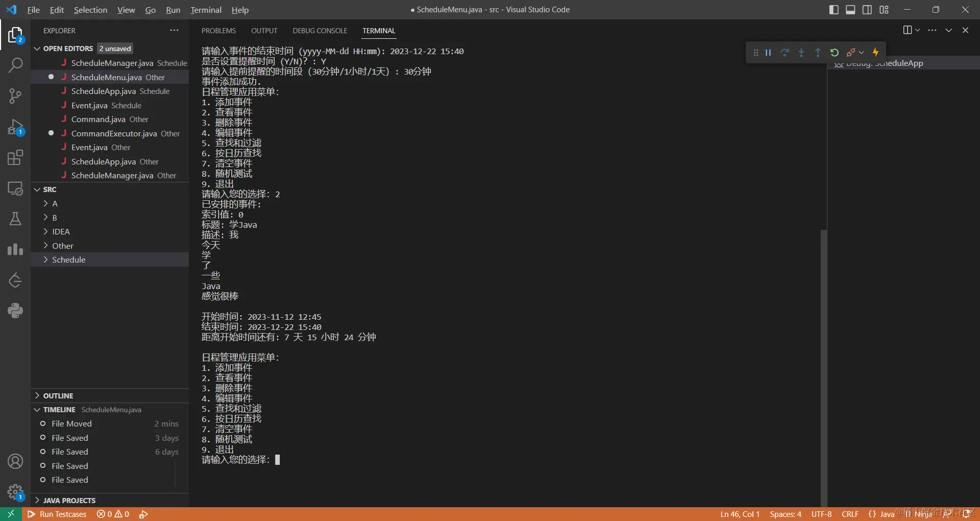Viewport: 980px width, 521px height.
Task: Disconnect the debugger with plug icon
Action: pyautogui.click(x=850, y=53)
